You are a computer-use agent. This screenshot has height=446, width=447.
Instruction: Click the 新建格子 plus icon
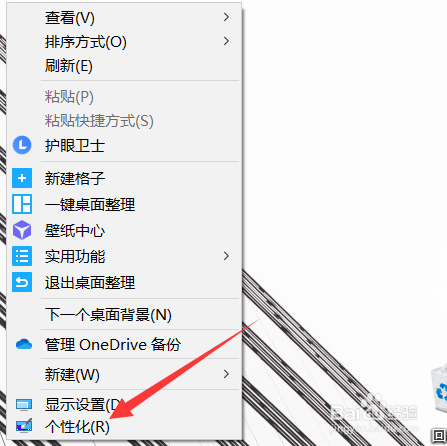[22, 178]
